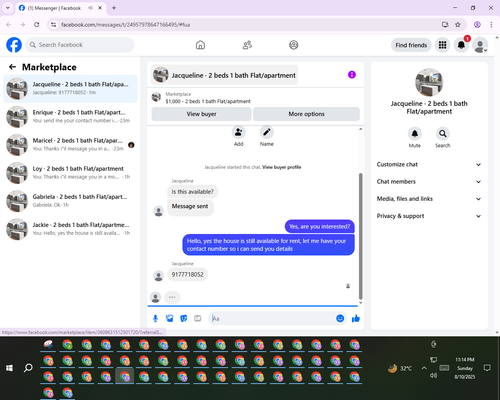The height and width of the screenshot is (400, 500).
Task: Click the weather 32°C widget
Action: coord(400,368)
